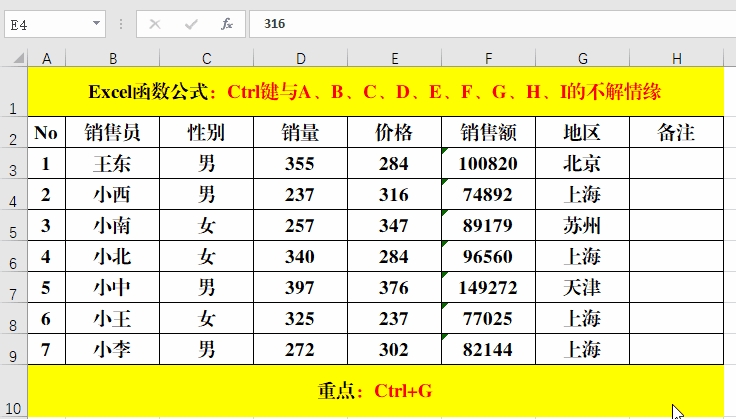The image size is (736, 419).
Task: Select column B header
Action: 113,58
